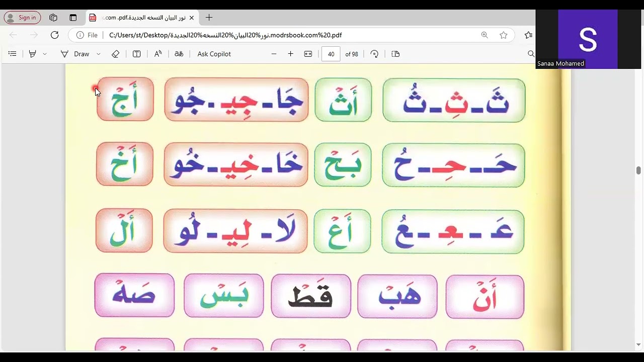The height and width of the screenshot is (362, 644).
Task: Open the Translate tool
Action: (179, 54)
